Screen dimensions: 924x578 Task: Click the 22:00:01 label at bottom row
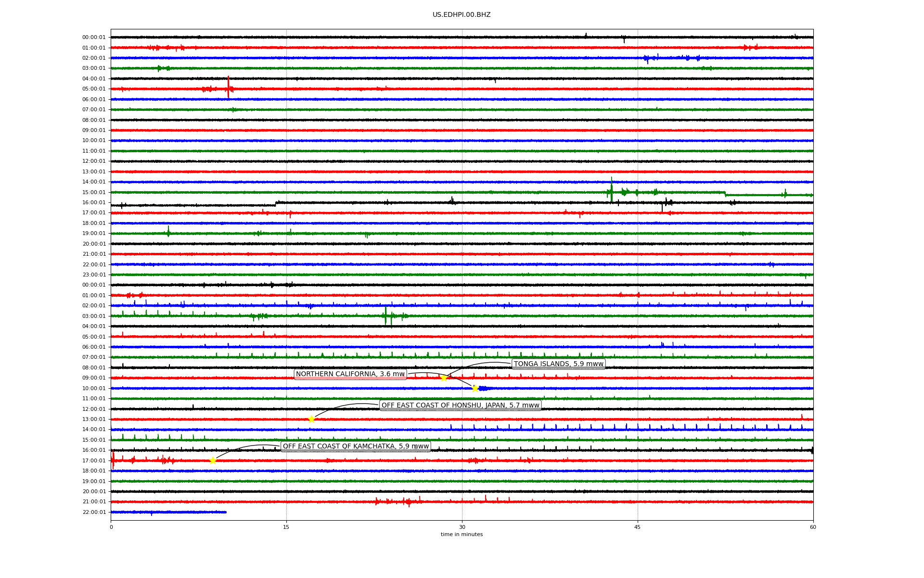(x=94, y=512)
